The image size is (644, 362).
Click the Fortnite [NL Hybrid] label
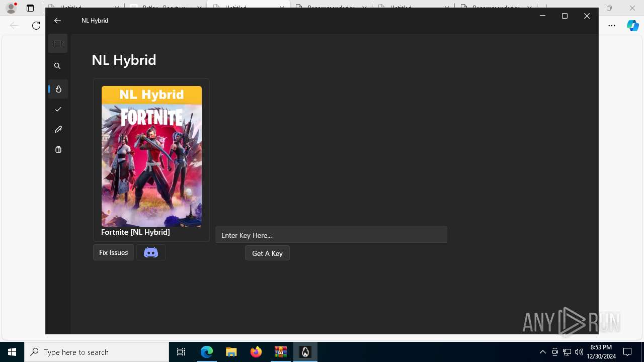coord(135,232)
